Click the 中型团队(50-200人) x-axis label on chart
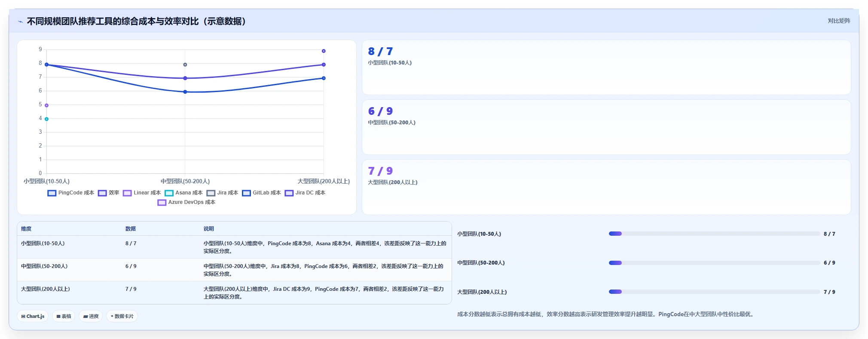Image resolution: width=868 pixels, height=339 pixels. tap(185, 182)
